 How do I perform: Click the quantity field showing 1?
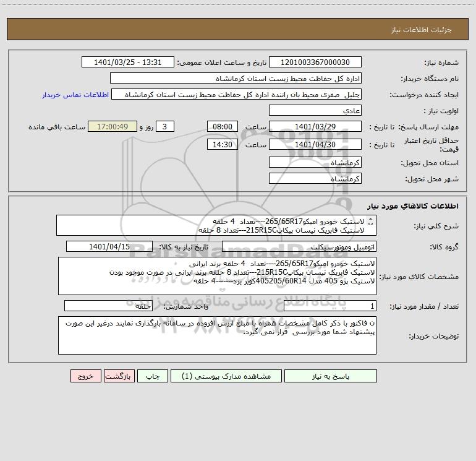330,306
